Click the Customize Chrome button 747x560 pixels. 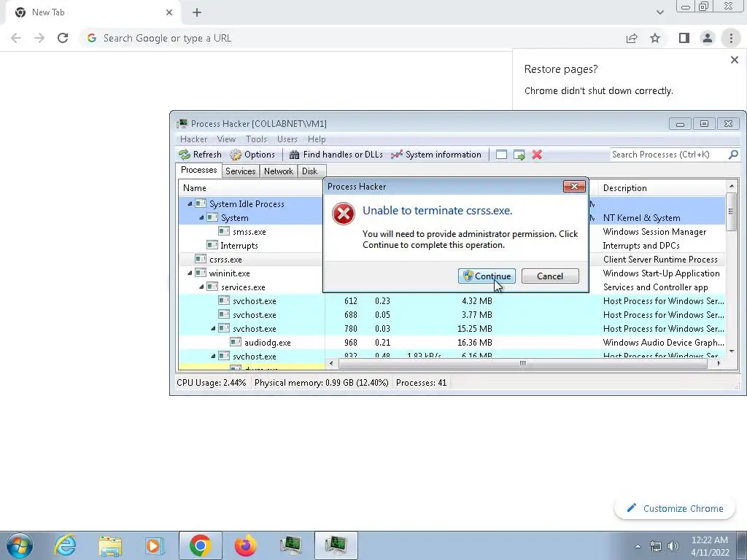(675, 508)
